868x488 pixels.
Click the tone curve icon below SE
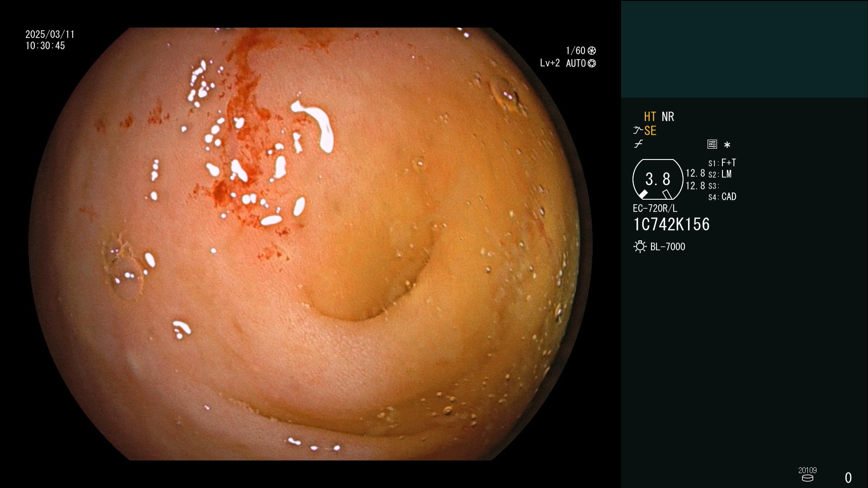tap(638, 144)
